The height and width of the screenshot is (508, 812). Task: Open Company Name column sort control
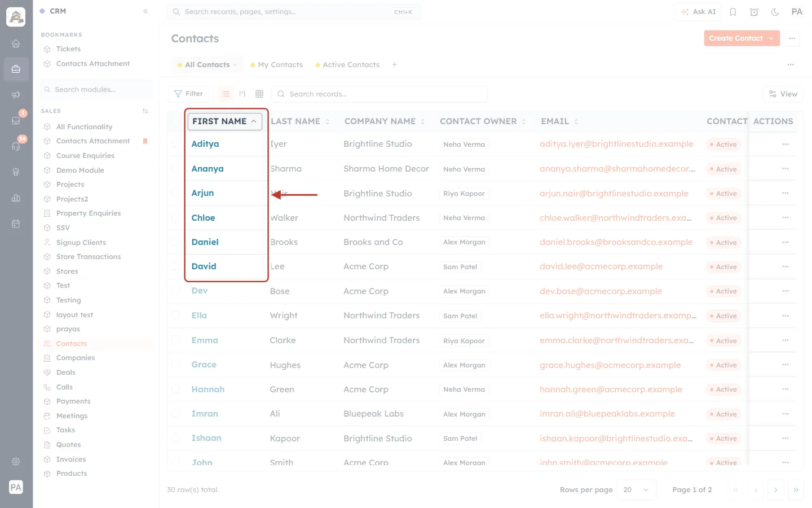pos(423,121)
